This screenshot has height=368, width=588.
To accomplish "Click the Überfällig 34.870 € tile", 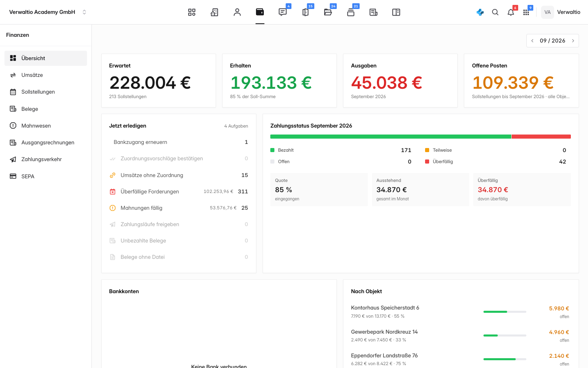I will point(522,189).
